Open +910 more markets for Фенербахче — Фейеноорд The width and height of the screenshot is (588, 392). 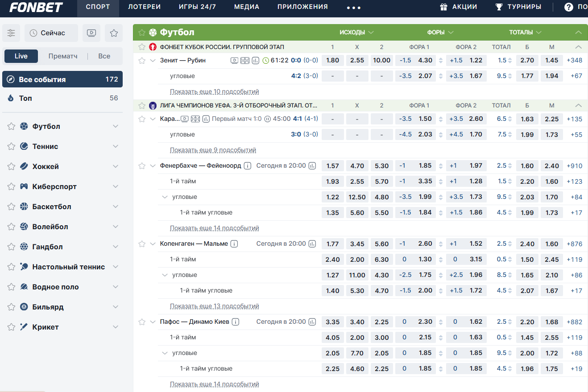tap(575, 166)
